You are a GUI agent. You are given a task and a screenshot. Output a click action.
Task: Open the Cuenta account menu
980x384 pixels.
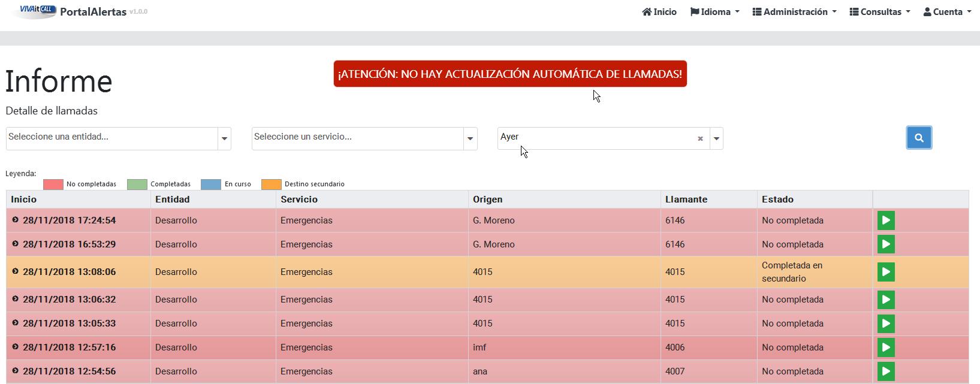coord(947,12)
